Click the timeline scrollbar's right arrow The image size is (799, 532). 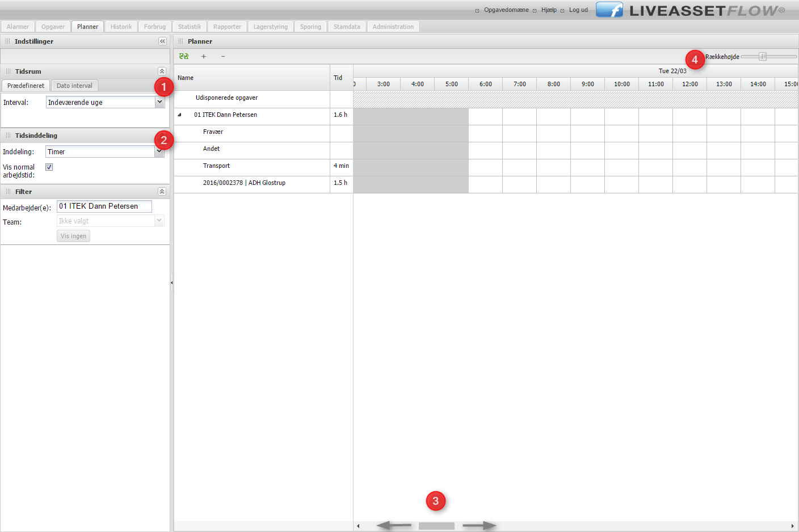tap(792, 526)
